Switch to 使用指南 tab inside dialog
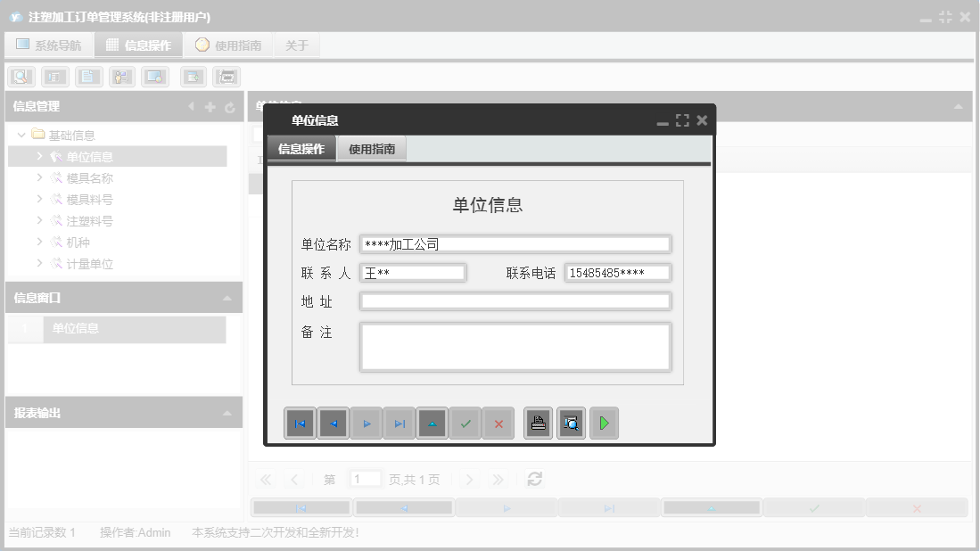 [372, 149]
